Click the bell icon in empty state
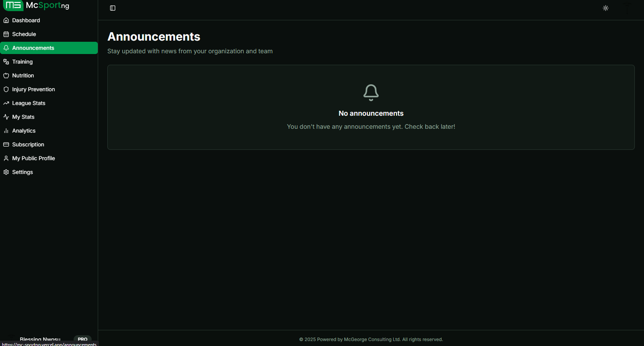The height and width of the screenshot is (346, 644). point(371,93)
